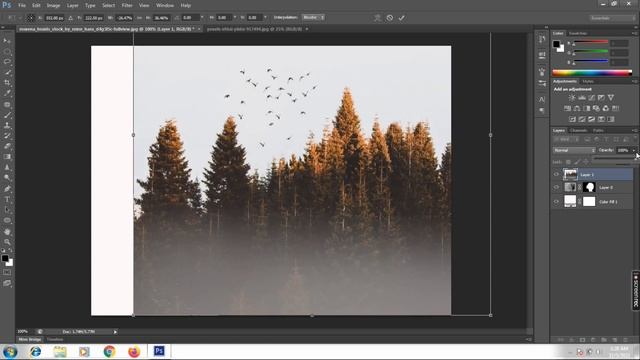Select the Horizontal Type tool
Screen dimensions: 640x360
(x=7, y=200)
